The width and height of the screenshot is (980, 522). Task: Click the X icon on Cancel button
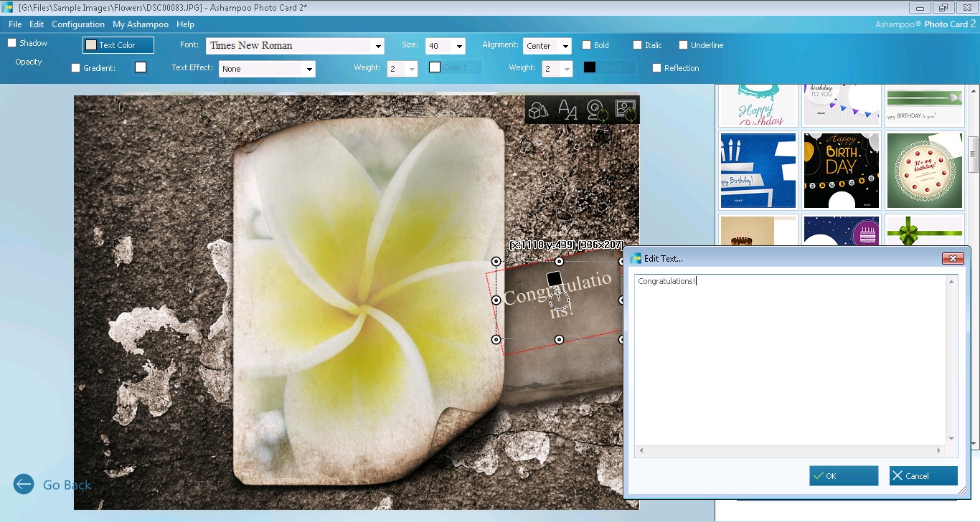pyautogui.click(x=897, y=476)
